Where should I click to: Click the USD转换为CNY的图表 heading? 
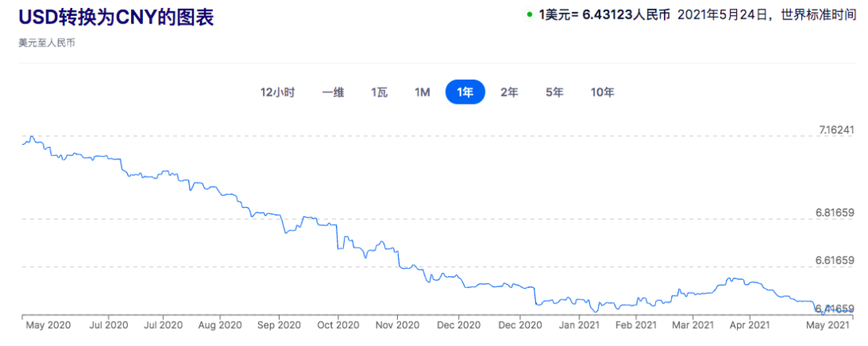point(117,18)
